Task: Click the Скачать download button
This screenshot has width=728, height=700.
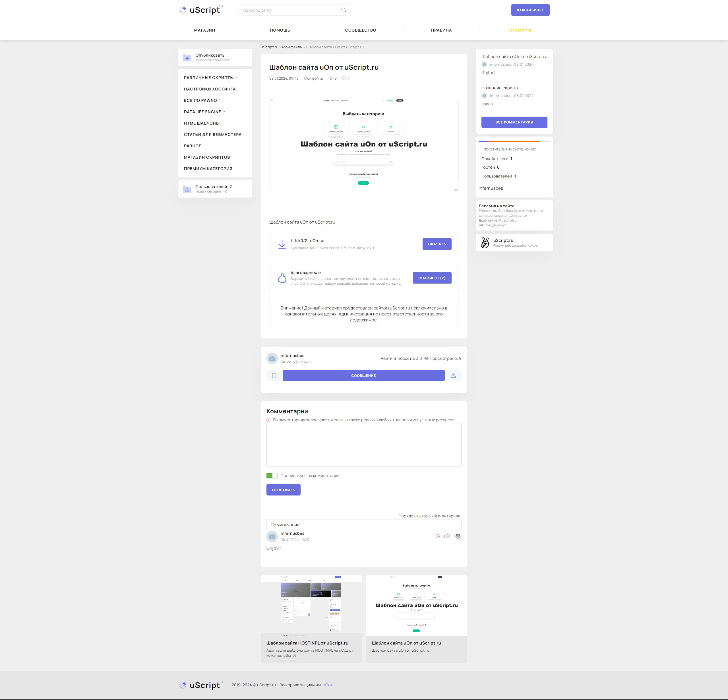Action: click(437, 244)
